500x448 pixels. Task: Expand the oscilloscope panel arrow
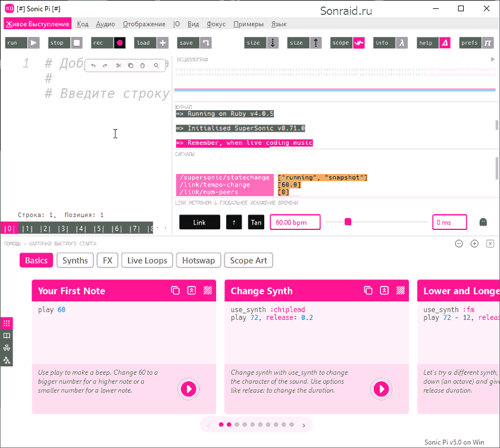pyautogui.click(x=493, y=60)
